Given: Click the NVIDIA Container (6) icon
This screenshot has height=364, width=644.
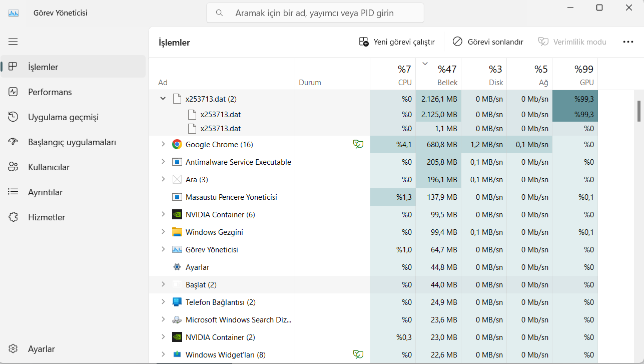Looking at the screenshot, I should [x=177, y=215].
